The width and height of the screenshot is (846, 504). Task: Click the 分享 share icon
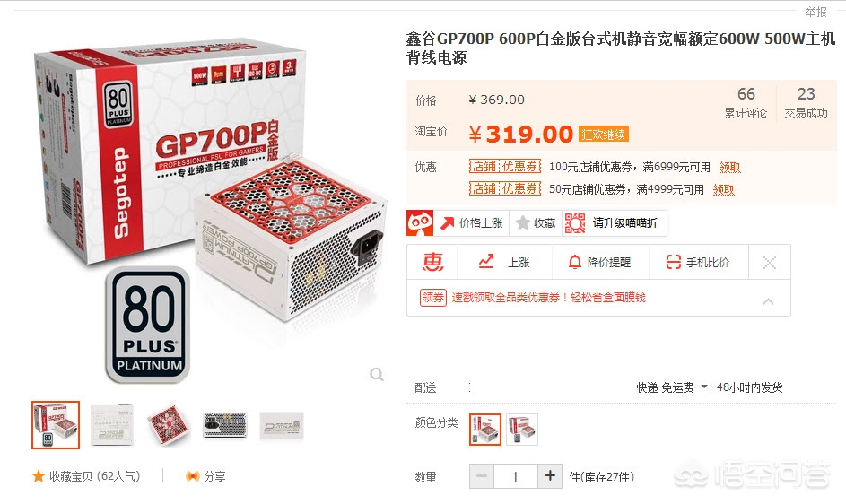193,476
